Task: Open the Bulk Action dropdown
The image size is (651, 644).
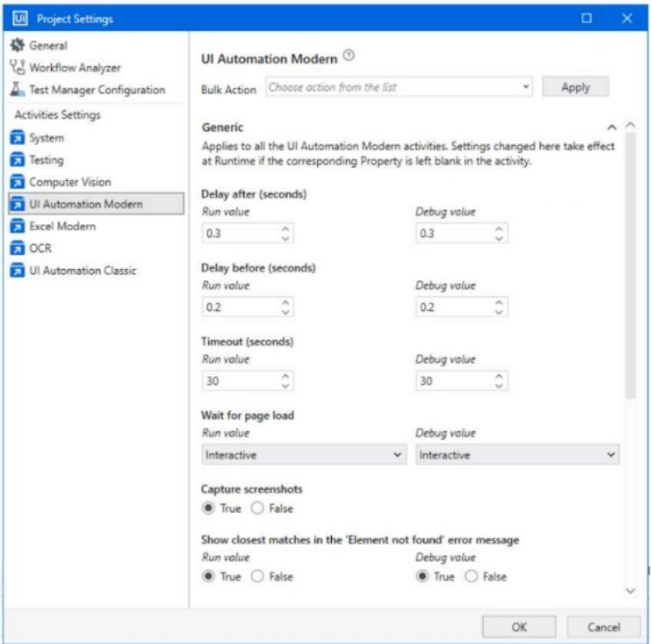Action: coord(399,87)
